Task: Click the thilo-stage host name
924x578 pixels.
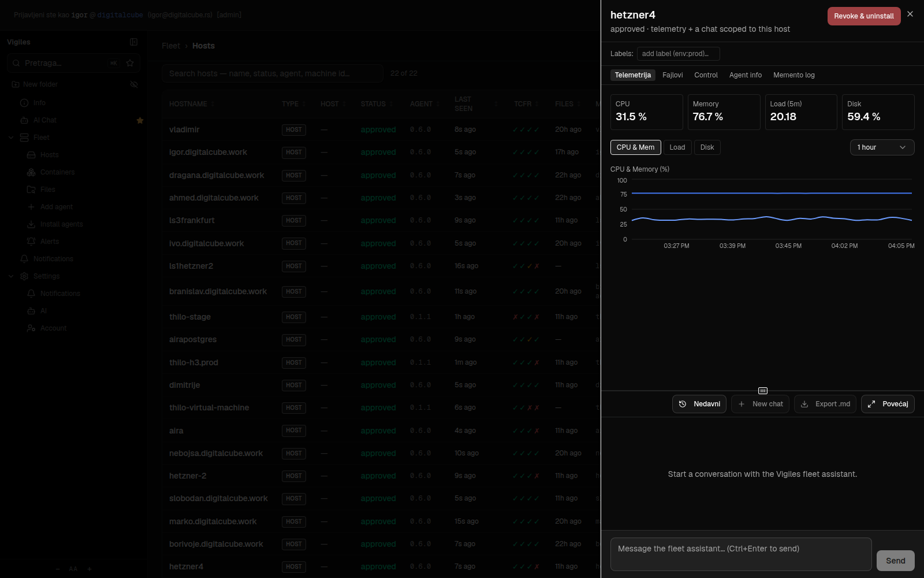Action: coord(190,317)
